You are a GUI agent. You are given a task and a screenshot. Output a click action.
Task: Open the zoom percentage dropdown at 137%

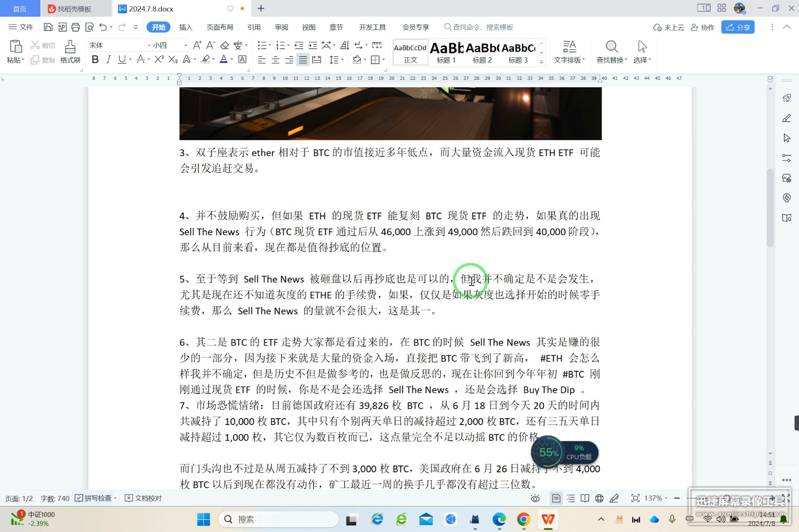[655, 498]
